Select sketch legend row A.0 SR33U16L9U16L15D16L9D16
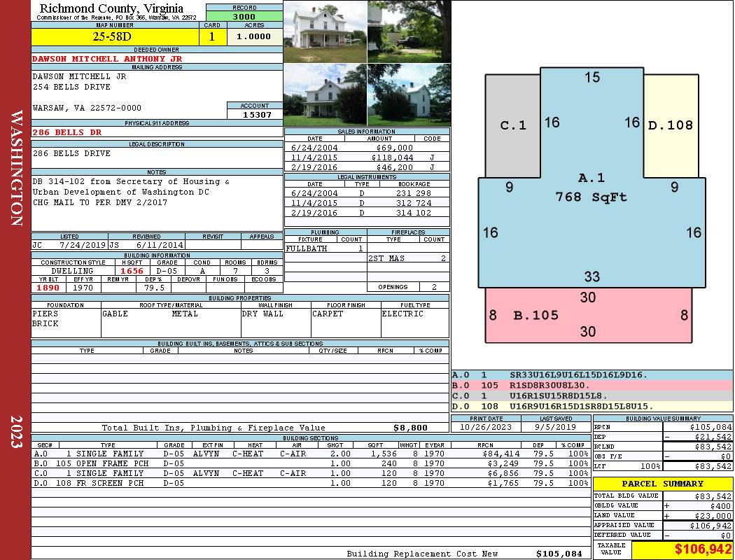Viewport: 735px width, 560px height. pyautogui.click(x=592, y=375)
